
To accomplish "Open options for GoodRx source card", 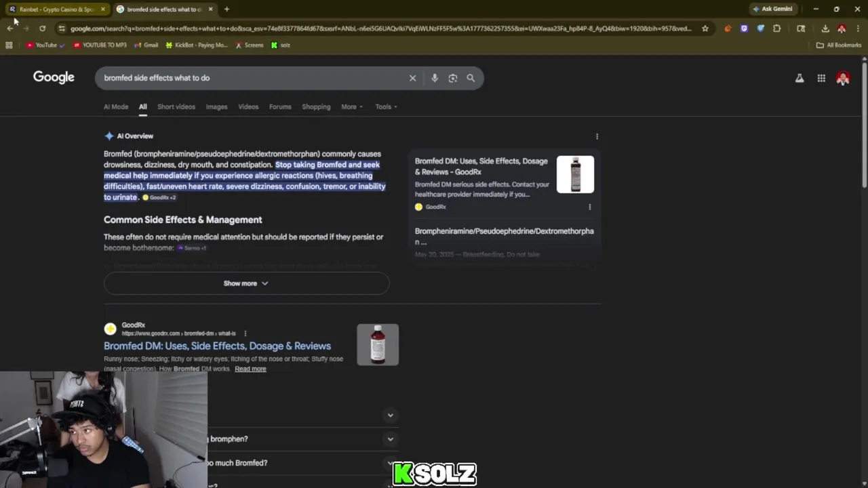I will tap(589, 207).
